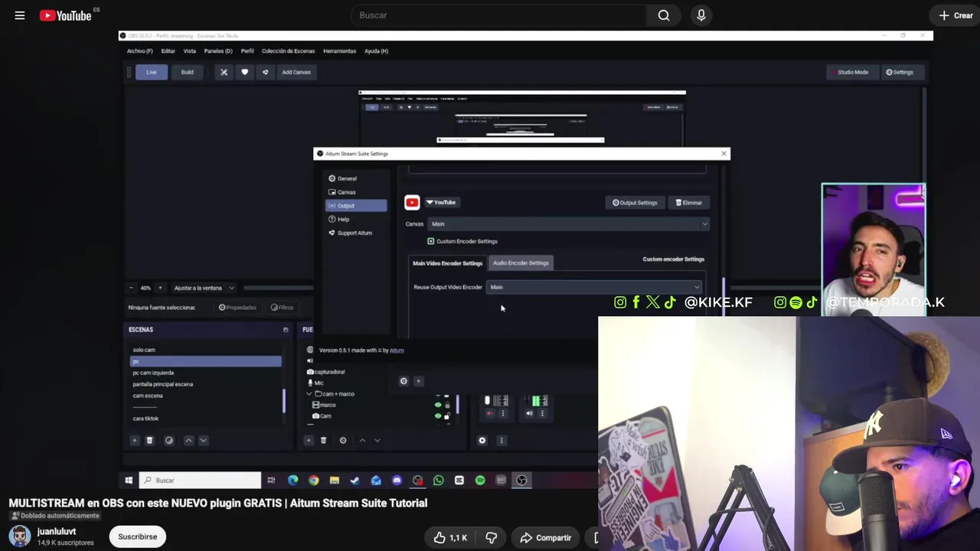Screen dimensions: 980x551
Task: Move the selected scene up
Action: [188, 440]
